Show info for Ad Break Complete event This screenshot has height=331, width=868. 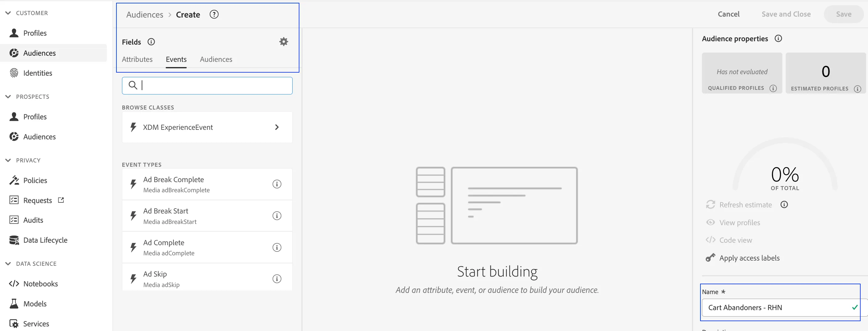point(277,184)
